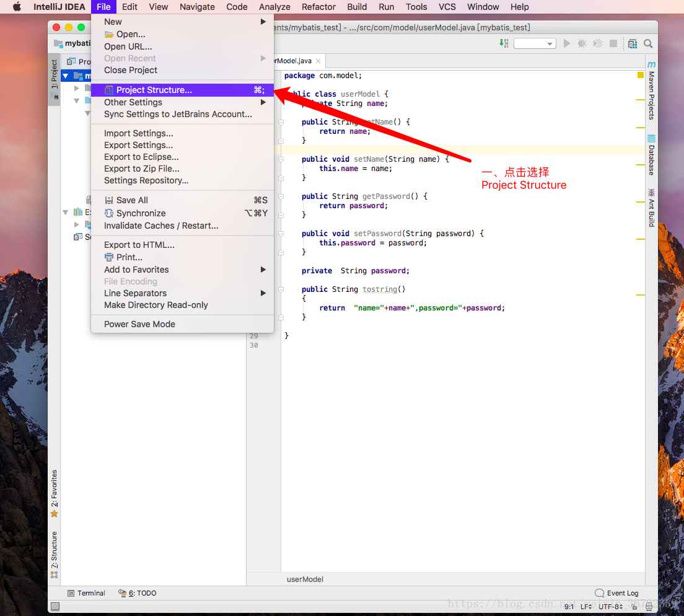Open the Refactor menu in menu bar
The height and width of the screenshot is (616, 684).
[318, 7]
